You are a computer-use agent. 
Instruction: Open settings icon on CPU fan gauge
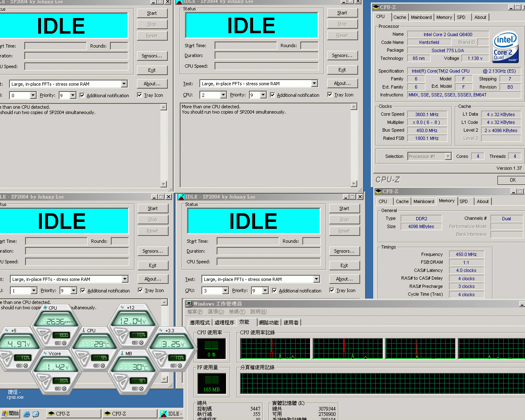pos(58,343)
